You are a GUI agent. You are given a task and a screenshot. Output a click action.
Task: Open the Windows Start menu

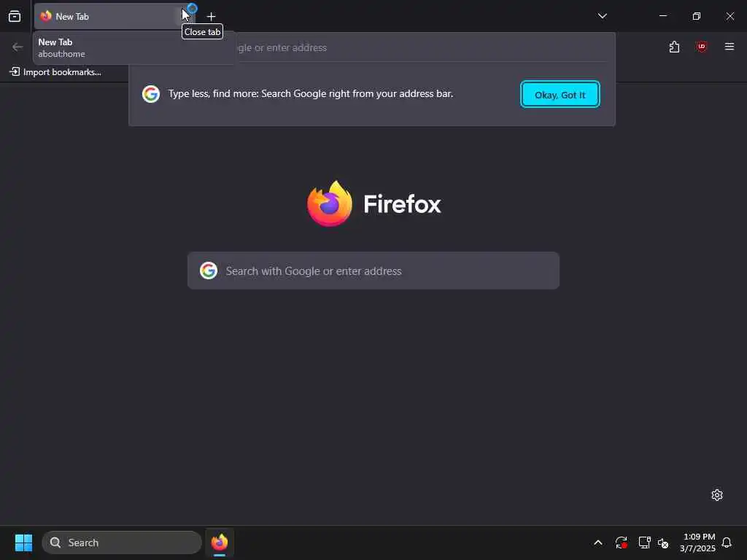point(23,542)
